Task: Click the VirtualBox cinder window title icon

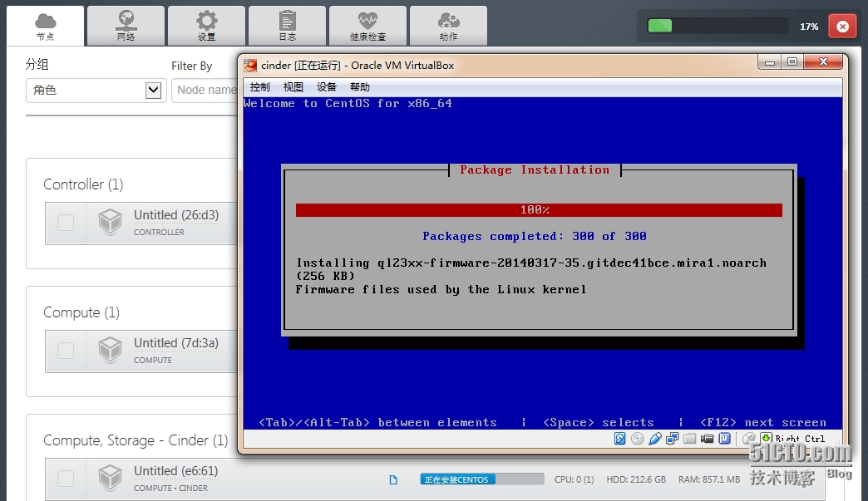Action: pos(251,66)
